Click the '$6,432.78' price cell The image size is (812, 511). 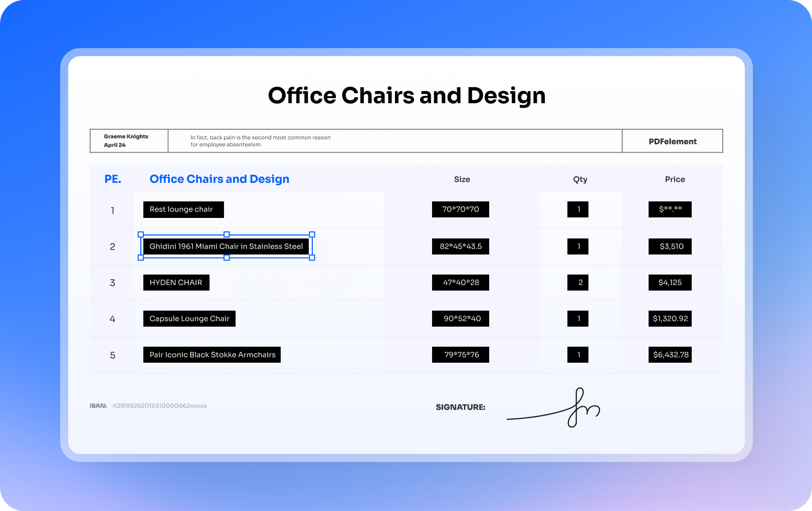click(x=670, y=355)
